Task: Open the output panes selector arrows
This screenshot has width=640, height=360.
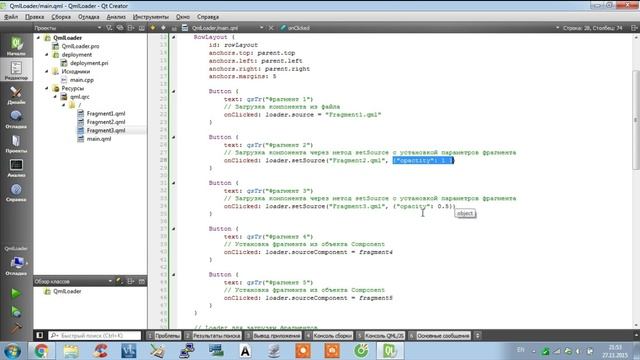Action: [x=477, y=336]
